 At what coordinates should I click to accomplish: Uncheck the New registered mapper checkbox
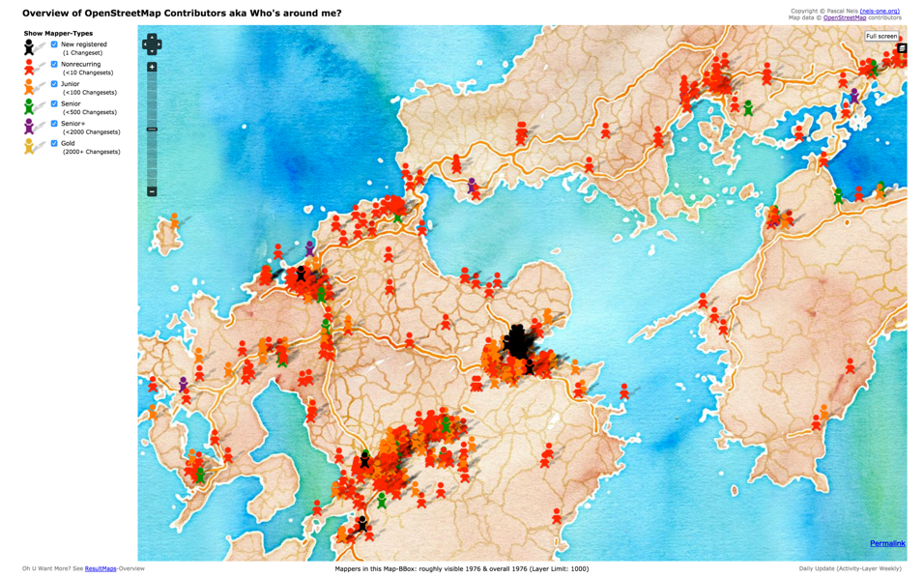point(54,44)
